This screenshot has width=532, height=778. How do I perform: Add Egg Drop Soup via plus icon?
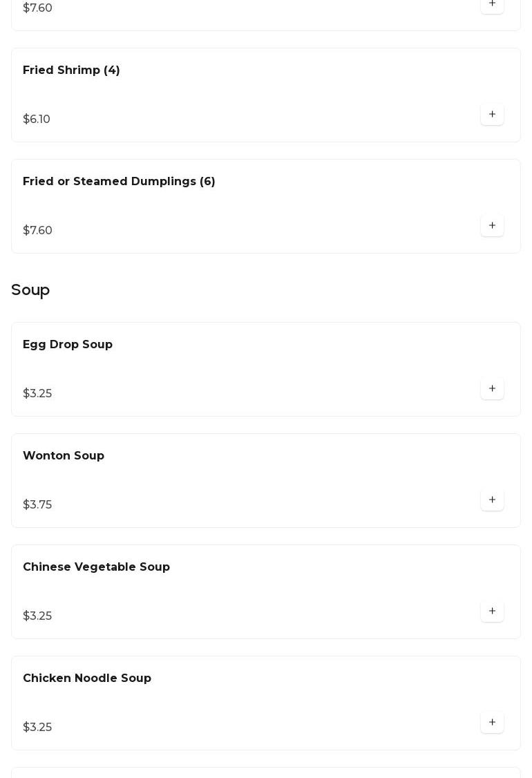point(492,388)
